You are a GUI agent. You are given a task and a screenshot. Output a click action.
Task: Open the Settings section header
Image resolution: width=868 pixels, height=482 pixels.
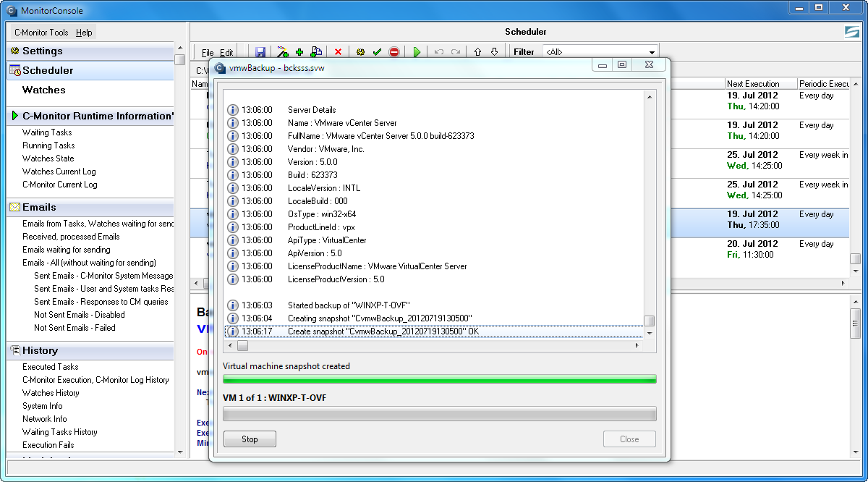(90, 51)
